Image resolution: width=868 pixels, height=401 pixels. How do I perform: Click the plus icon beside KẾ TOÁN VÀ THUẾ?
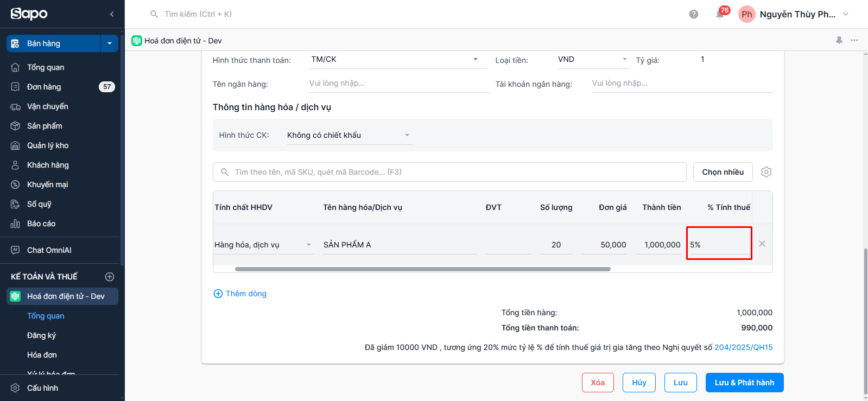(110, 277)
